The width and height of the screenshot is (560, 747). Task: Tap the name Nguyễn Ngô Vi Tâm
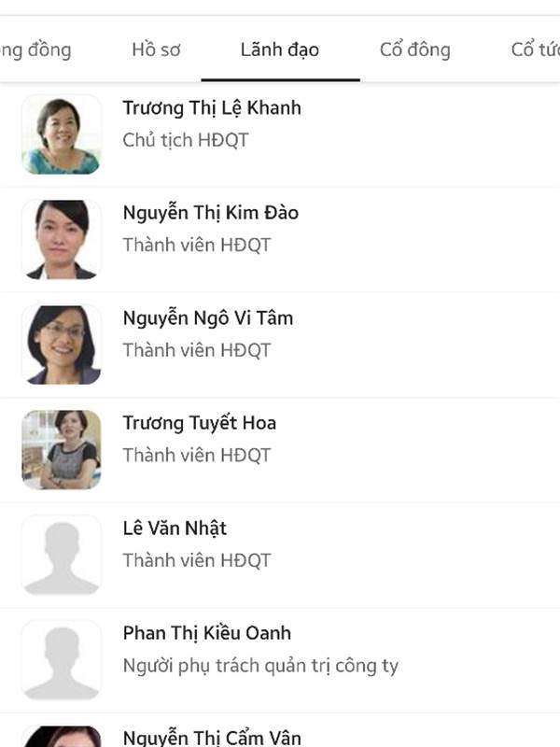tap(207, 317)
